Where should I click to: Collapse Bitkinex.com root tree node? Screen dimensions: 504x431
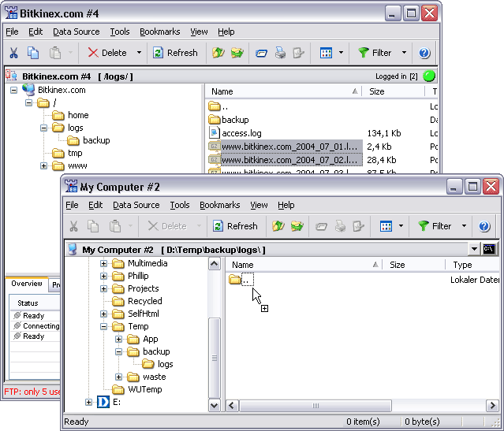pos(13,91)
